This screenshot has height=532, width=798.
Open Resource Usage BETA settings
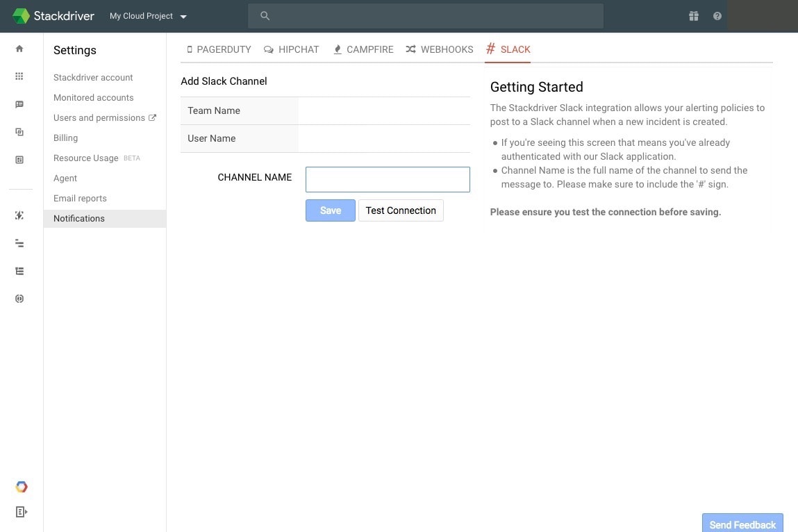[97, 158]
